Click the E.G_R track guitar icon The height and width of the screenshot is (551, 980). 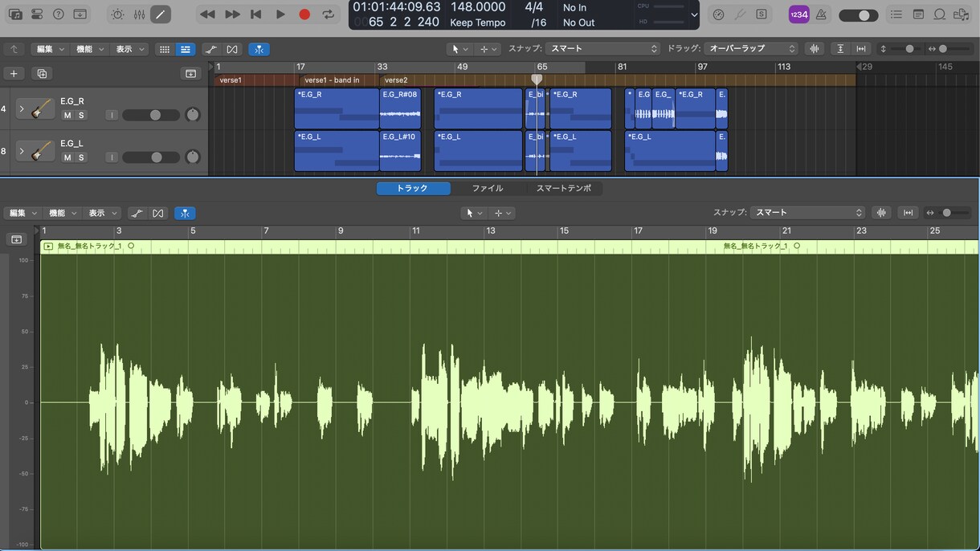pos(43,108)
